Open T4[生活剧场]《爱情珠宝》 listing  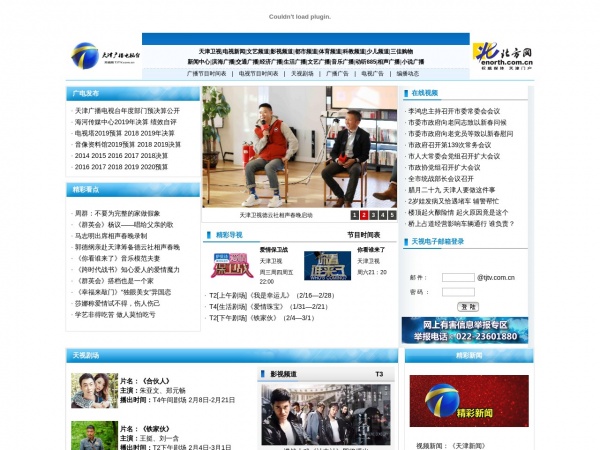268,307
